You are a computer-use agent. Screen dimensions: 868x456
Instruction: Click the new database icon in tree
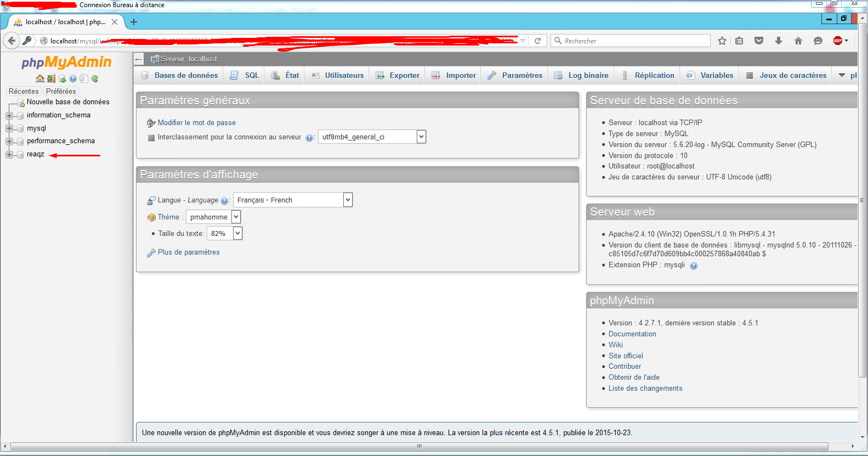pyautogui.click(x=21, y=103)
